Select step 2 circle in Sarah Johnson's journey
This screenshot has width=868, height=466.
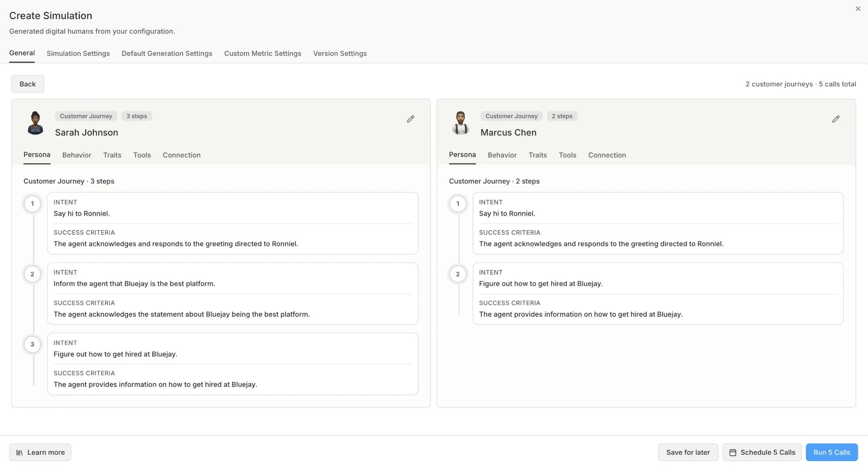[x=32, y=274]
